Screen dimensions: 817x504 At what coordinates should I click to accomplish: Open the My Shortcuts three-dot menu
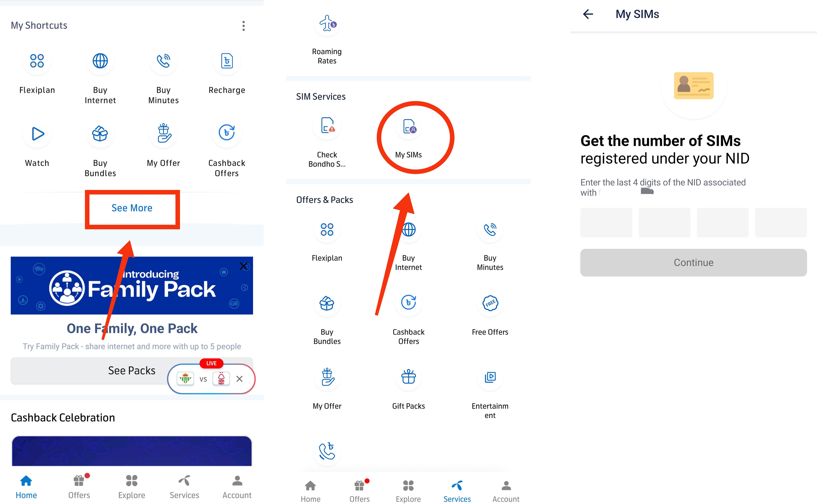[243, 26]
